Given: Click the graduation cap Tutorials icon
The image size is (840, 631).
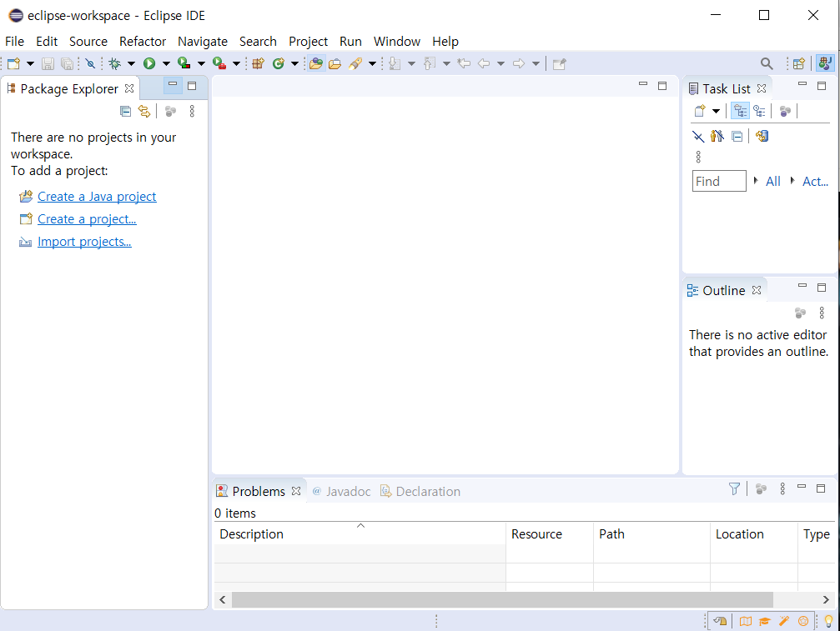Looking at the screenshot, I should point(764,621).
